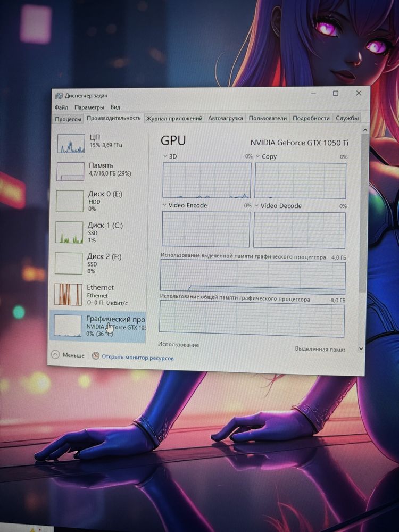Select the Диск 2 (F:) graph thumbnail
The image size is (399, 532).
pos(69,263)
